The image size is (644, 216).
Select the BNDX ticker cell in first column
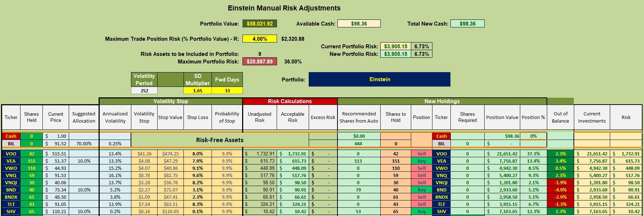point(11,197)
